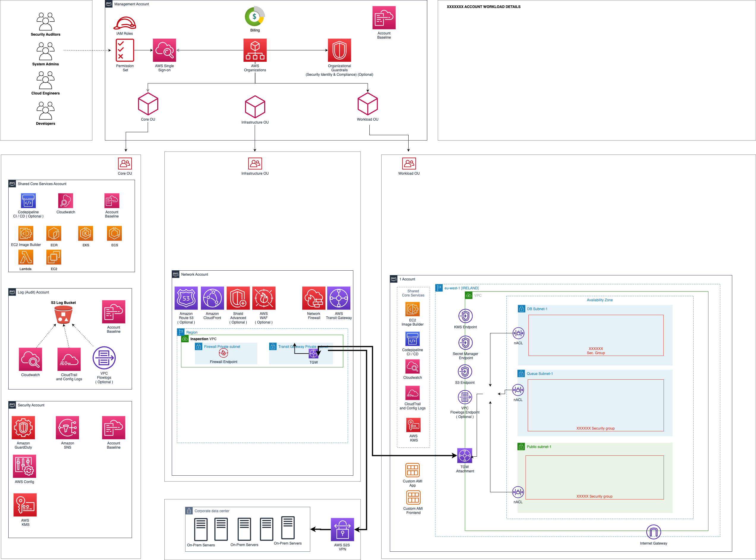This screenshot has height=560, width=756.
Task: Click the AWS Config icon
Action: (24, 466)
